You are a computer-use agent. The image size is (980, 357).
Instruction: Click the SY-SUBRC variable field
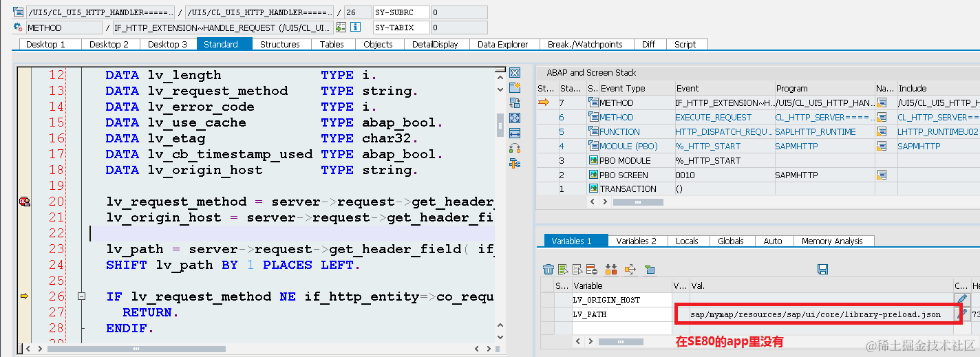tap(401, 12)
